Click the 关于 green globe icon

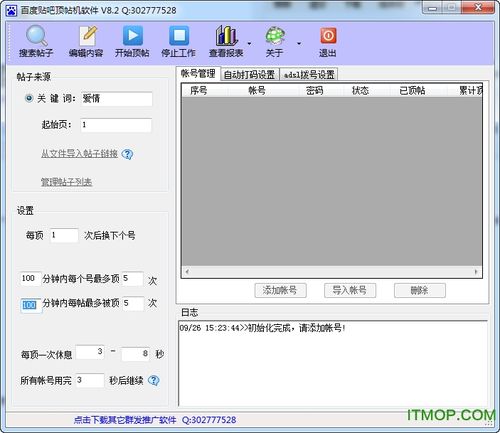(275, 35)
